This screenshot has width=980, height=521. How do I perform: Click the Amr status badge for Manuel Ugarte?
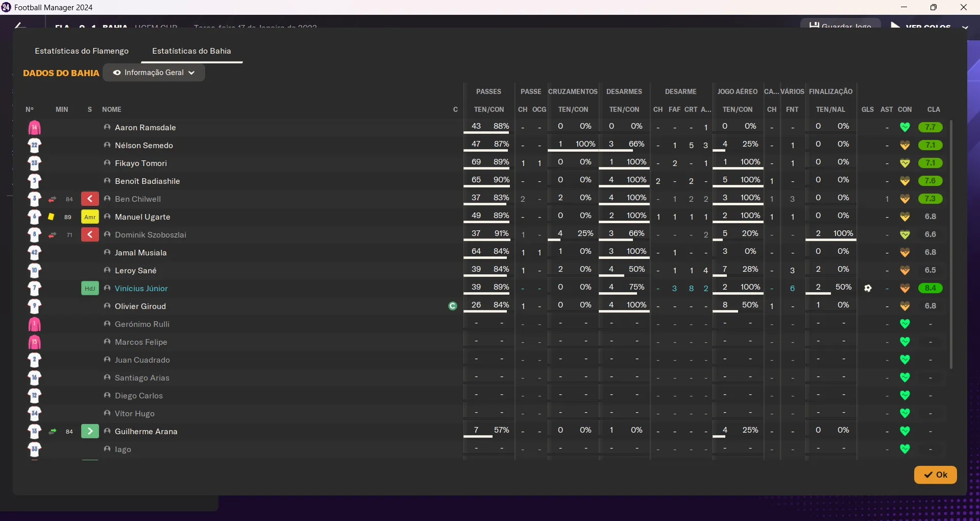(x=90, y=217)
